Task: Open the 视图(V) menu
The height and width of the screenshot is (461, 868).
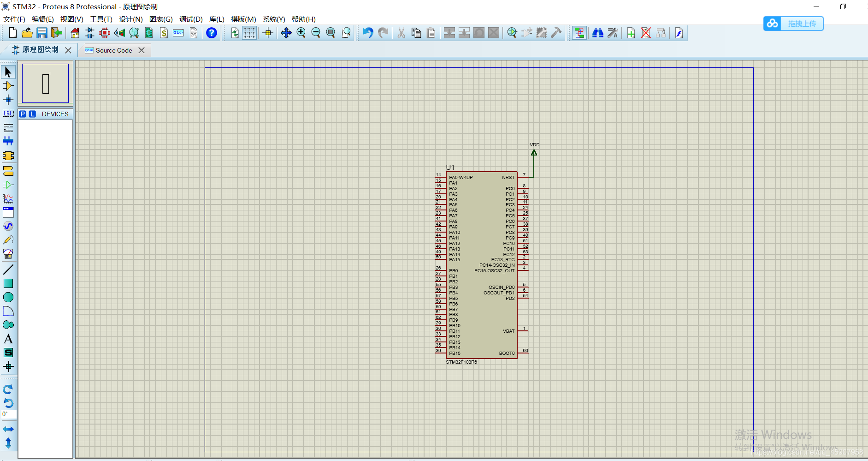Action: [72, 19]
